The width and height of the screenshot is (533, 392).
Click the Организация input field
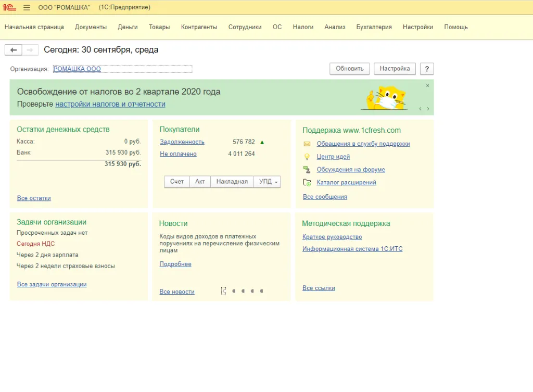click(x=122, y=68)
